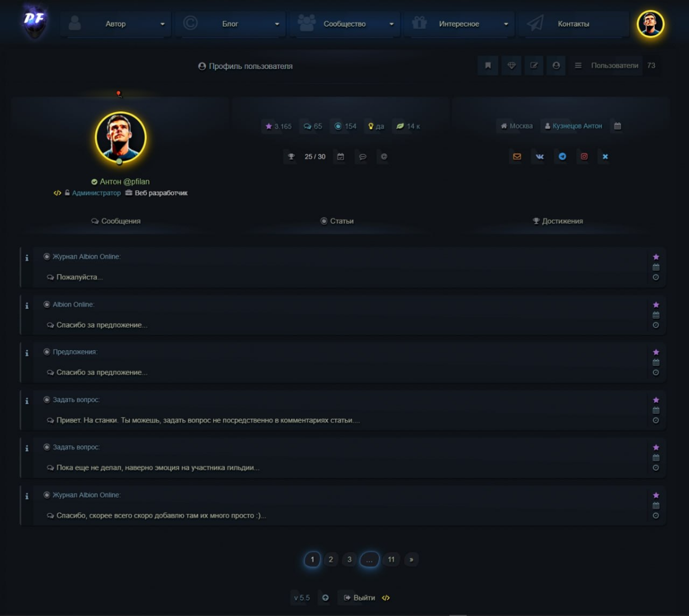Expand the Сообщество dropdown menu
The image size is (689, 616).
[x=345, y=24]
